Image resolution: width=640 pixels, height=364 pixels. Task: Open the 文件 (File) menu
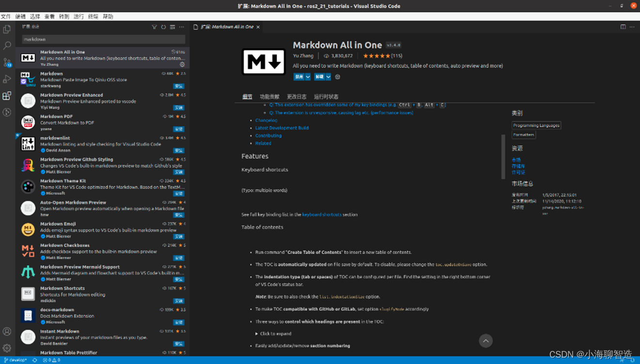pos(6,16)
